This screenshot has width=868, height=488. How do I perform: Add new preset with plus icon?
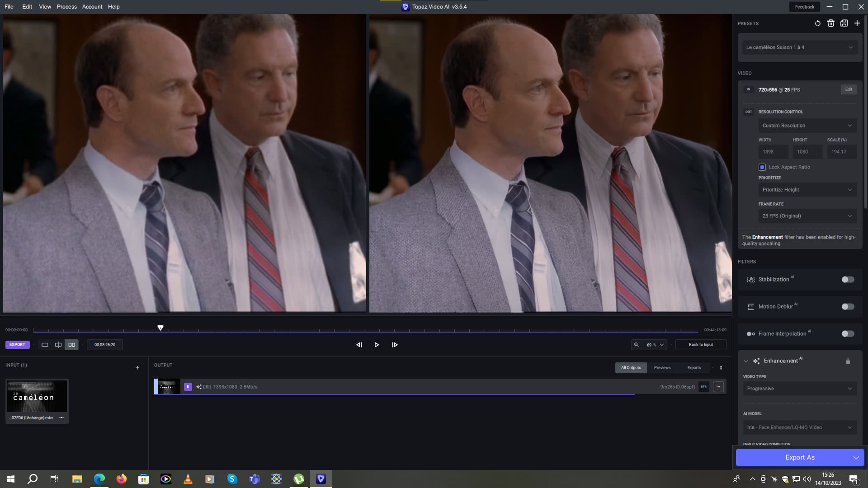(x=857, y=23)
